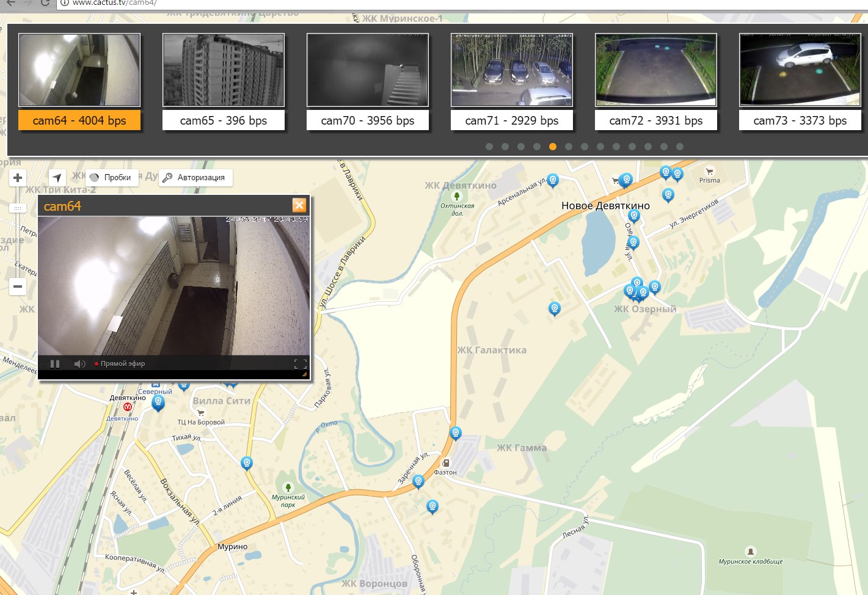868x595 pixels.
Task: Open Авторизация login button
Action: point(193,178)
